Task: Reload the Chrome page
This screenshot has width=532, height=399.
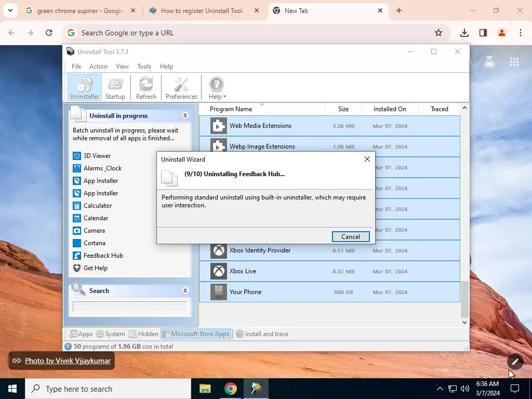Action: click(49, 33)
